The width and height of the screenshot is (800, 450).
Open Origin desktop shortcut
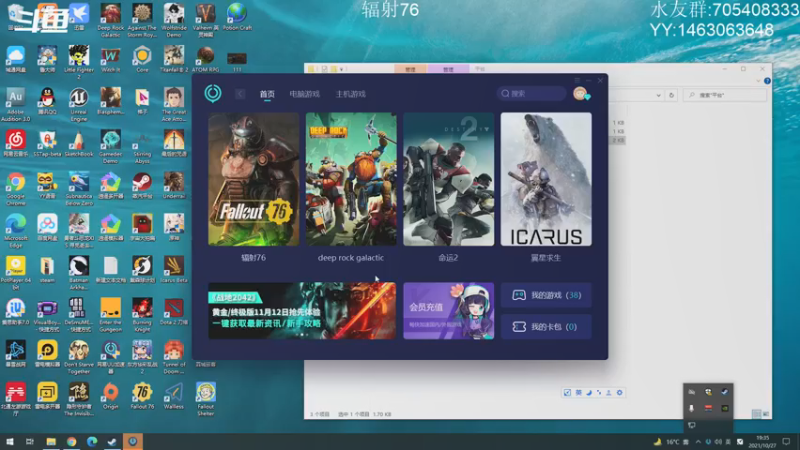point(111,396)
